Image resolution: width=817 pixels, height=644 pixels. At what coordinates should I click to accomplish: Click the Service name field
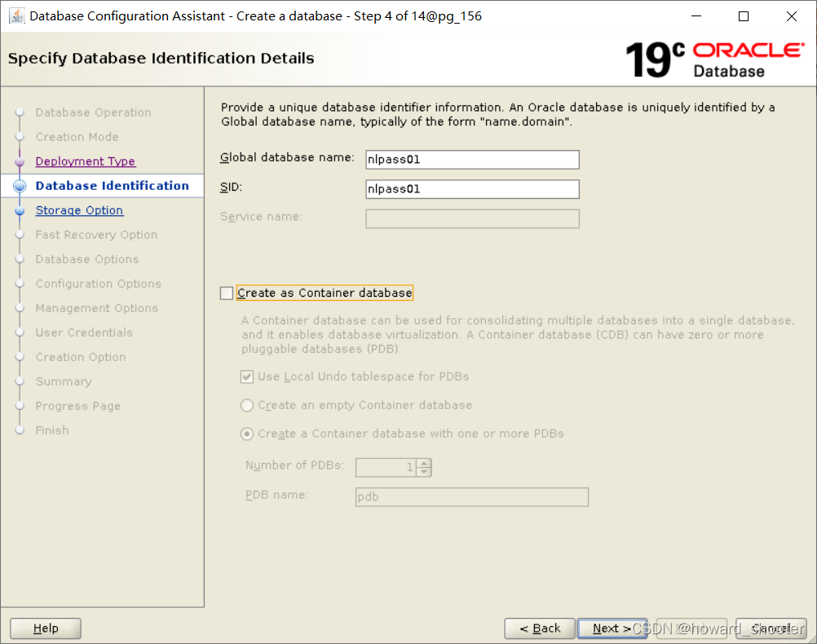pos(473,218)
